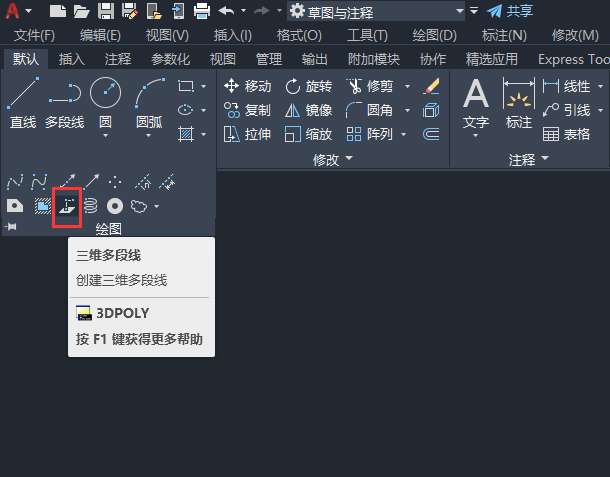Click the donut ring icon
This screenshot has height=477, width=610.
point(115,206)
